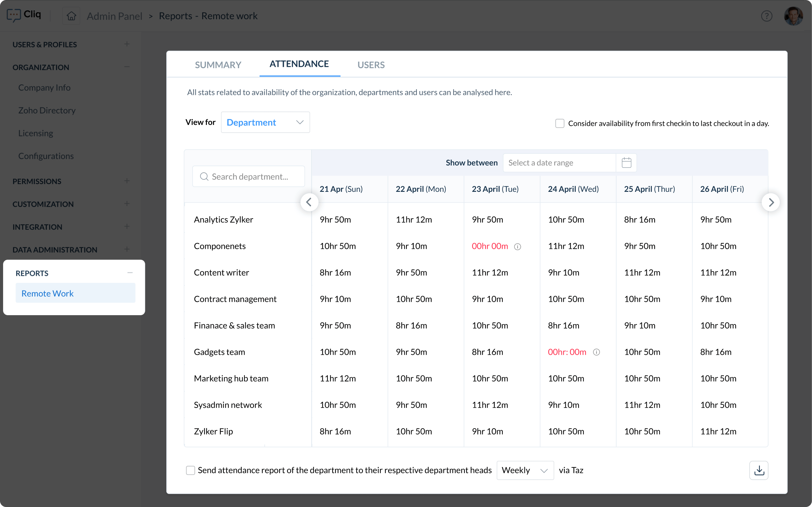Select Analytics Zylker department row
The height and width of the screenshot is (507, 812).
coord(223,220)
